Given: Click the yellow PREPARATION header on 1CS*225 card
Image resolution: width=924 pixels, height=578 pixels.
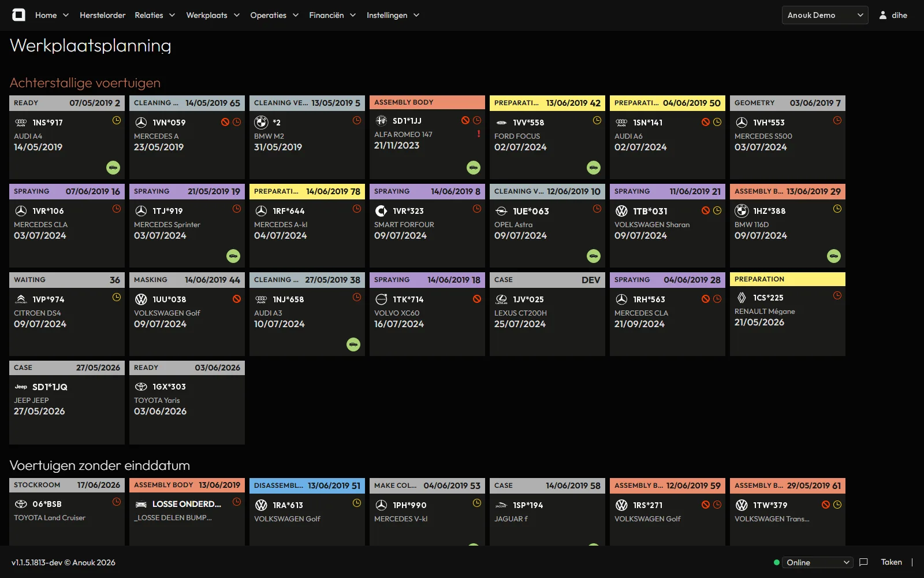Looking at the screenshot, I should pyautogui.click(x=788, y=279).
